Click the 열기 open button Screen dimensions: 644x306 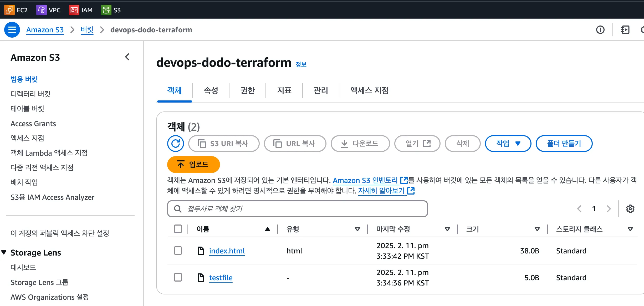(417, 144)
